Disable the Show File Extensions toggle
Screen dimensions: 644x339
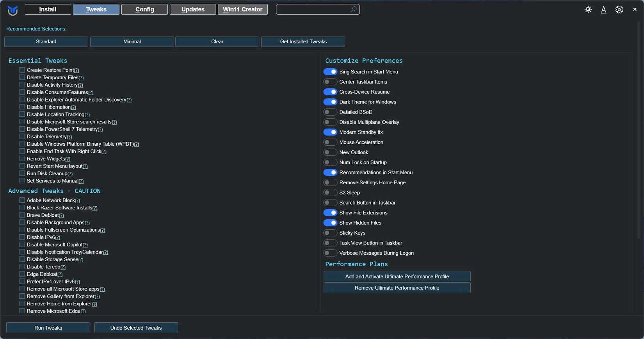click(x=330, y=213)
